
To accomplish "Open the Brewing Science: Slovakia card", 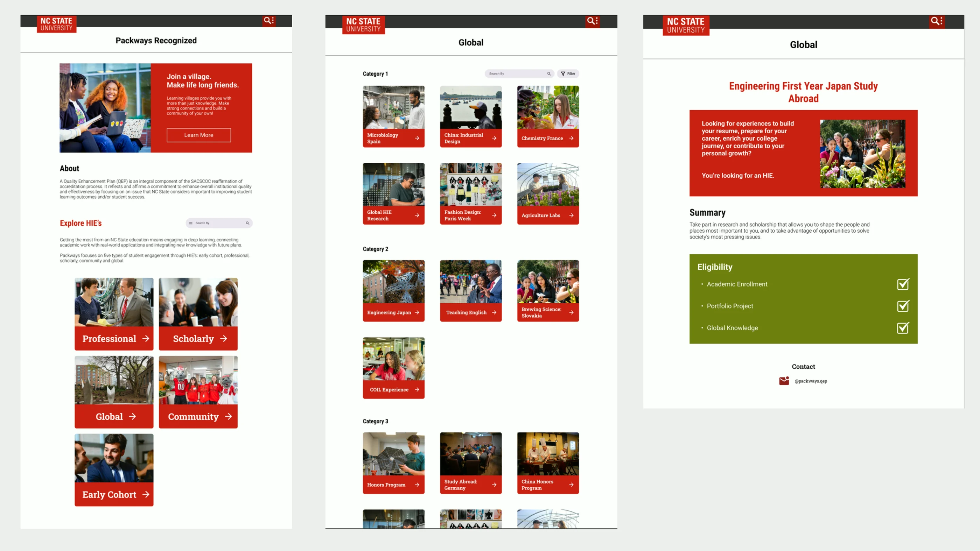I will 548,291.
